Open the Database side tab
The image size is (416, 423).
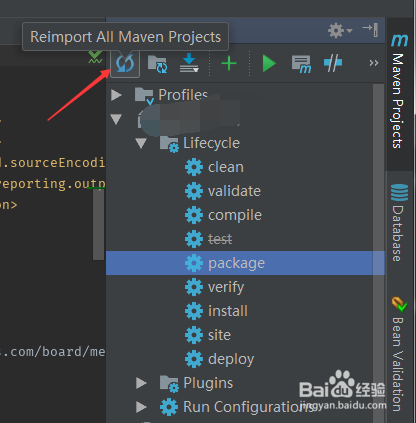[399, 223]
